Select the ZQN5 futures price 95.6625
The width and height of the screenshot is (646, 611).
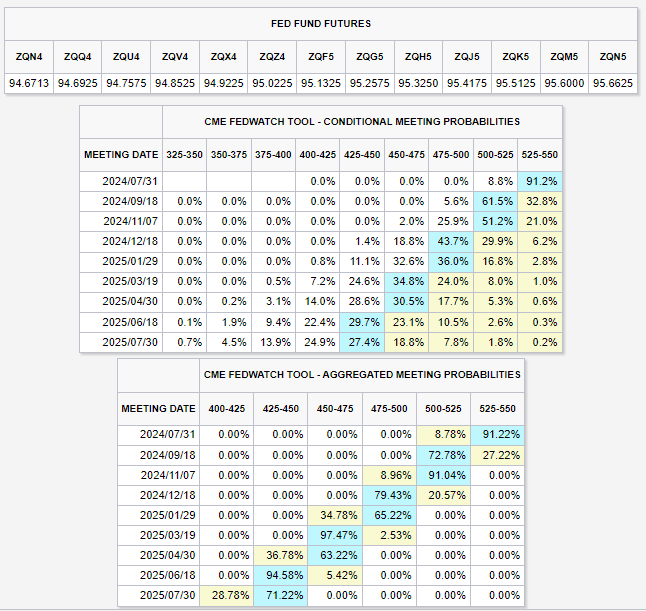pos(613,83)
